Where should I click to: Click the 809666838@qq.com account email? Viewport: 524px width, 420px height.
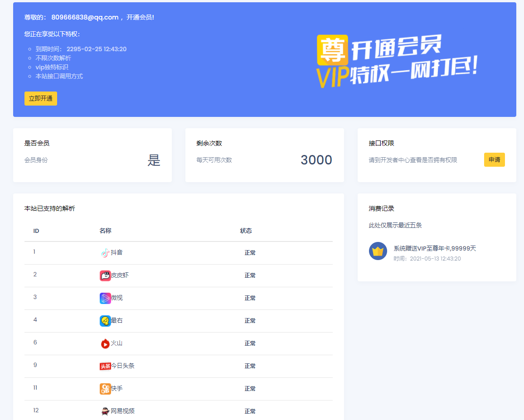(x=85, y=17)
